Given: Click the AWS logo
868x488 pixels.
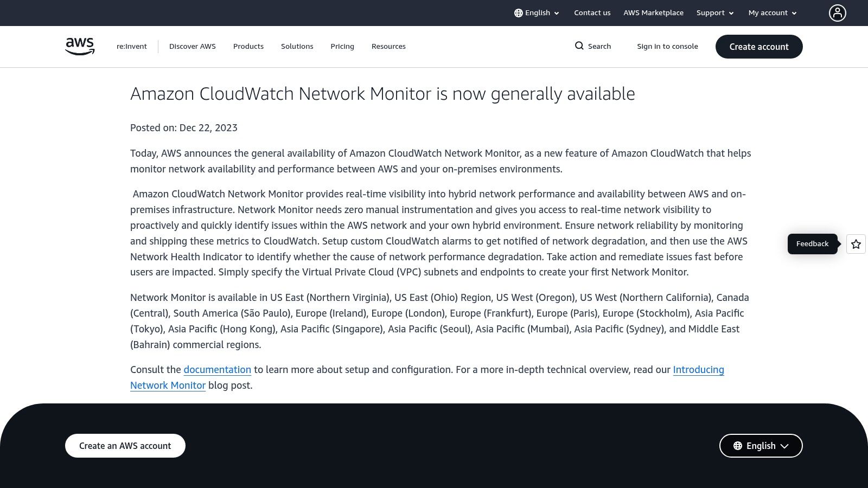Looking at the screenshot, I should click(79, 46).
